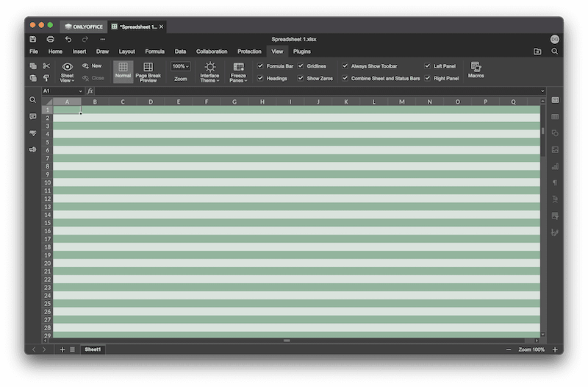Screen dimensions: 588x387
Task: Open the Macros tool
Action: [476, 70]
